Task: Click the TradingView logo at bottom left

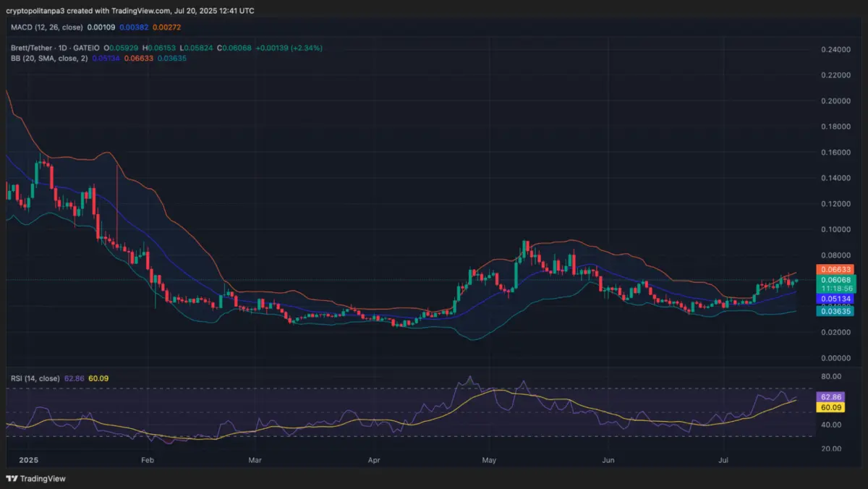Action: (35, 478)
